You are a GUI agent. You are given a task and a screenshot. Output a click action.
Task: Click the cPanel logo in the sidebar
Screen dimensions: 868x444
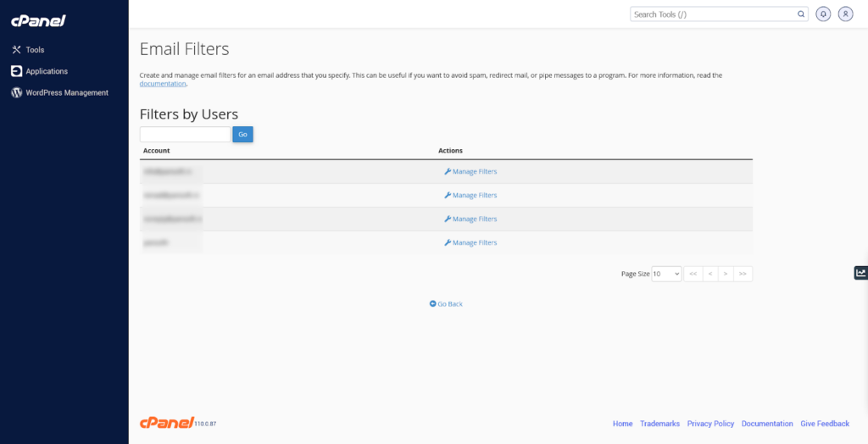[38, 21]
